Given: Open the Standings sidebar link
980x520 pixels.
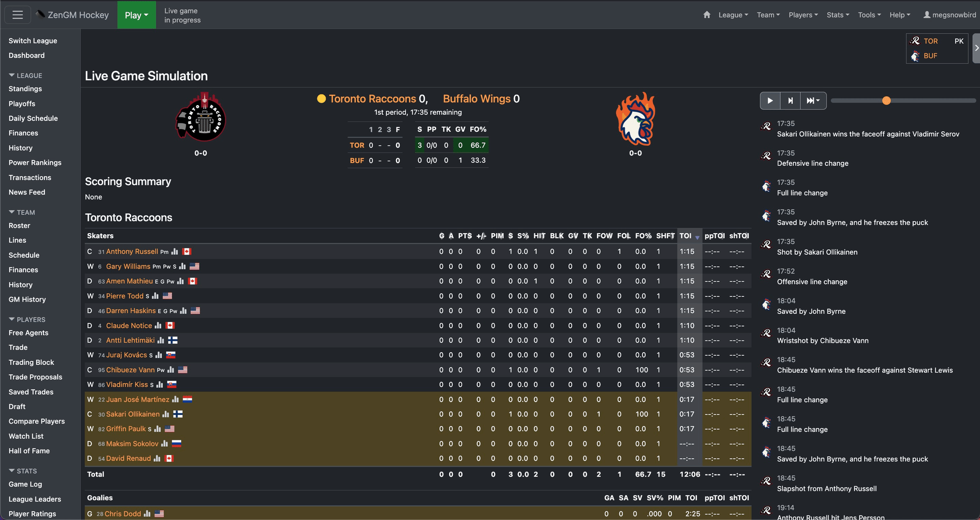Looking at the screenshot, I should [25, 89].
